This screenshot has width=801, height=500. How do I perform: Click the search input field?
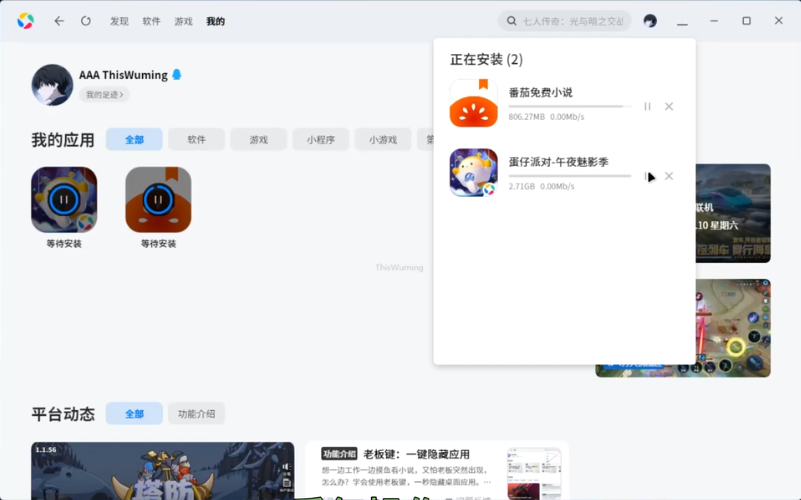(565, 21)
